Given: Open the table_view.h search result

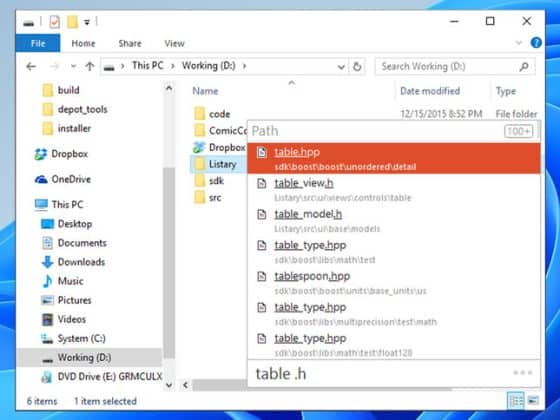Looking at the screenshot, I should pyautogui.click(x=394, y=190).
